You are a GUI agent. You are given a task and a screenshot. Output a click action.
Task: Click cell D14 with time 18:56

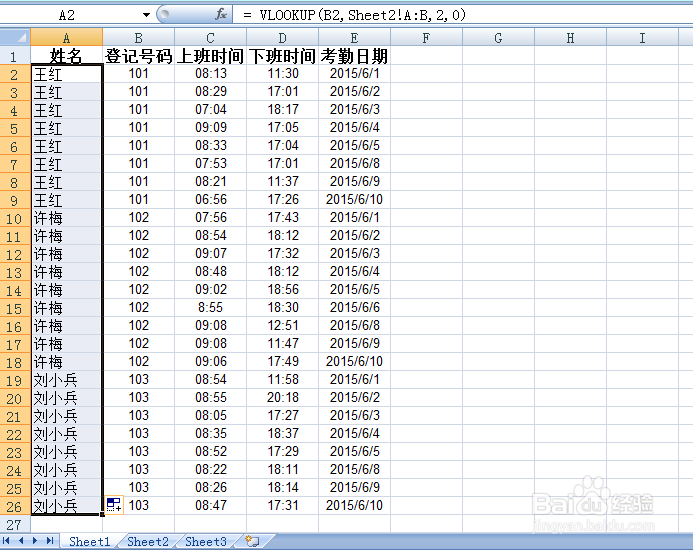pos(283,290)
